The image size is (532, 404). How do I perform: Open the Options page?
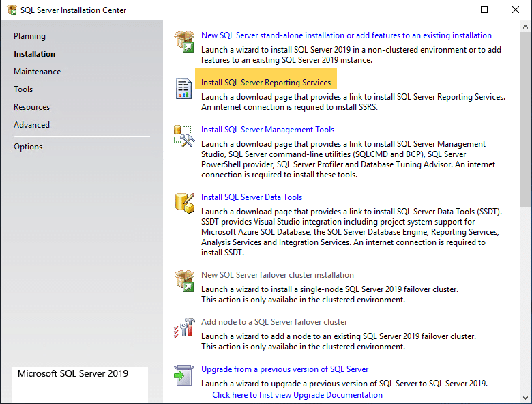[x=28, y=147]
